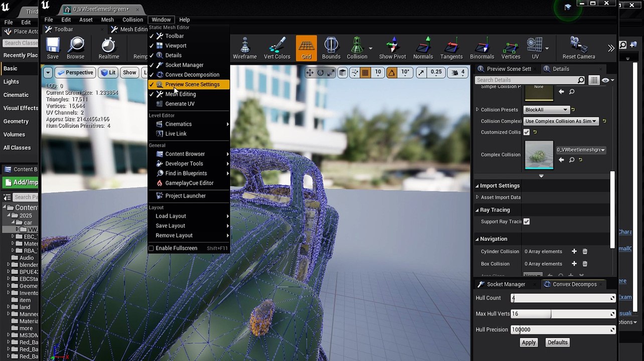Viewport: 644px width, 361px height.
Task: Open Content Browser submenu
Action: [189, 154]
